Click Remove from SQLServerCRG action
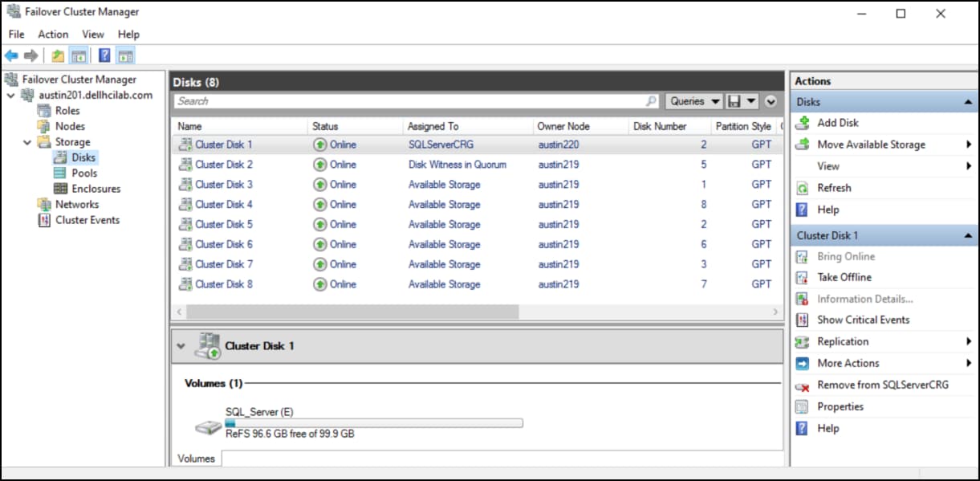Image resolution: width=980 pixels, height=481 pixels. (x=883, y=385)
